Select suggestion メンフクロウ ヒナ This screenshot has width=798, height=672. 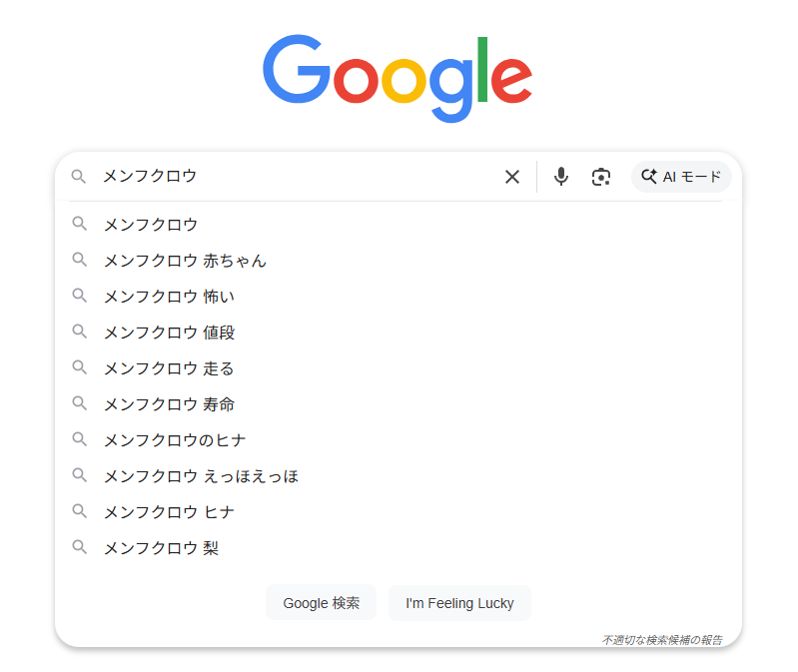click(169, 512)
